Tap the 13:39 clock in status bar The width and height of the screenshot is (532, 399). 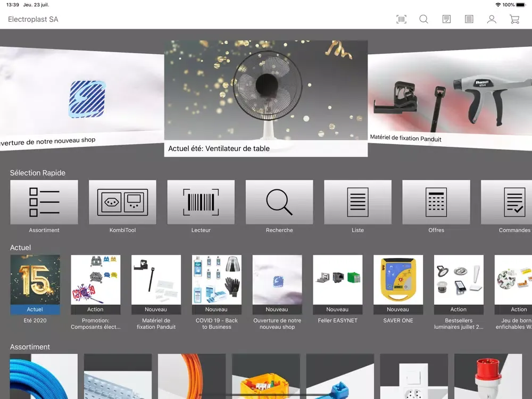coord(13,5)
